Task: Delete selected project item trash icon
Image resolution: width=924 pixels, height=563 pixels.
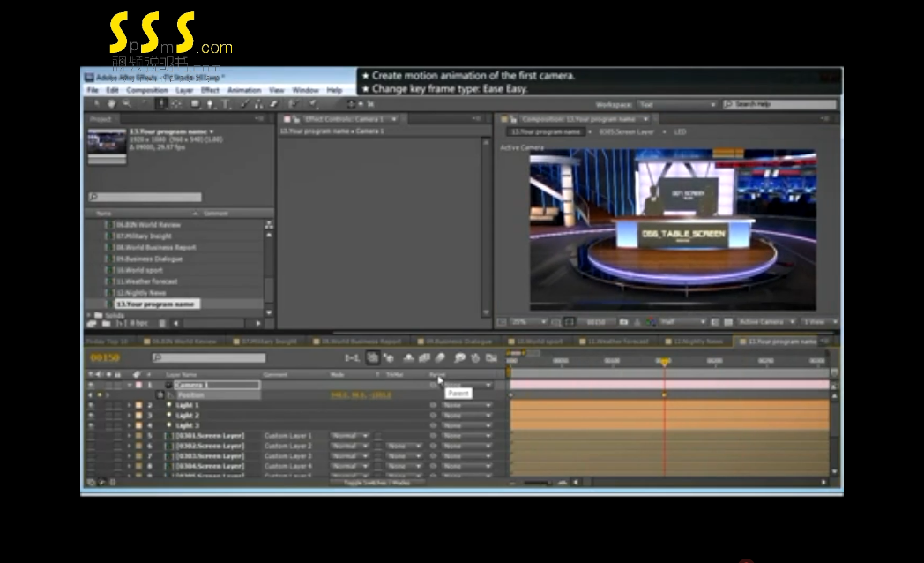Action: tap(162, 323)
